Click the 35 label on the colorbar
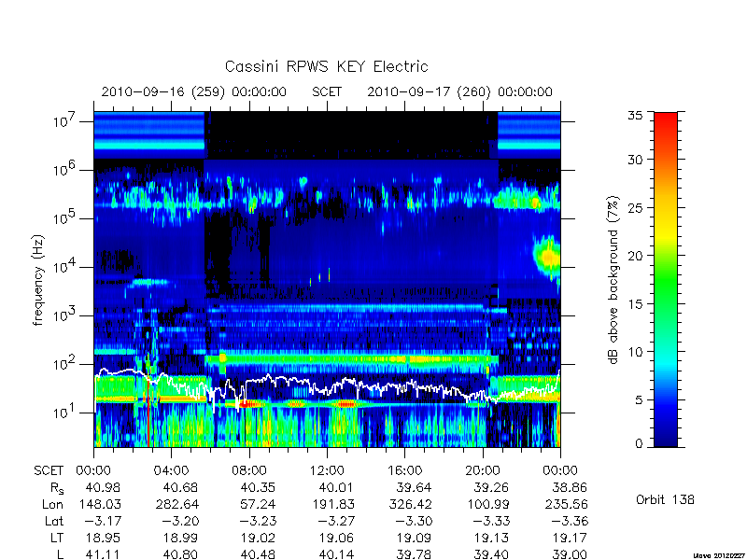Viewport: 747px width, 560px height. click(636, 116)
